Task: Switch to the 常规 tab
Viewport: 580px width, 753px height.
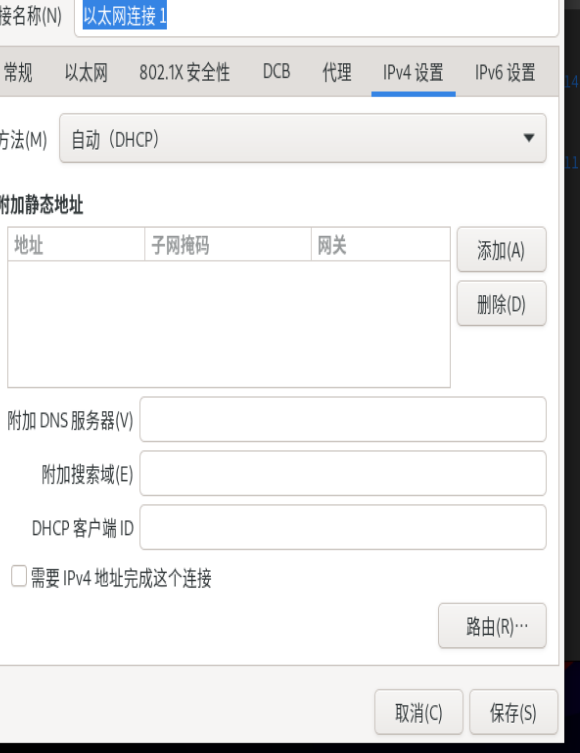Action: [18, 73]
